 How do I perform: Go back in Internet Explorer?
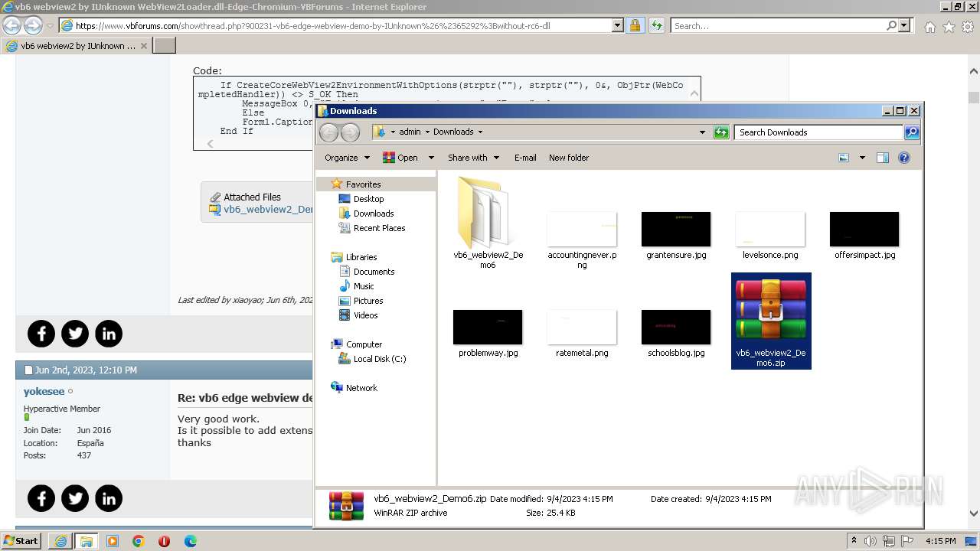click(11, 25)
